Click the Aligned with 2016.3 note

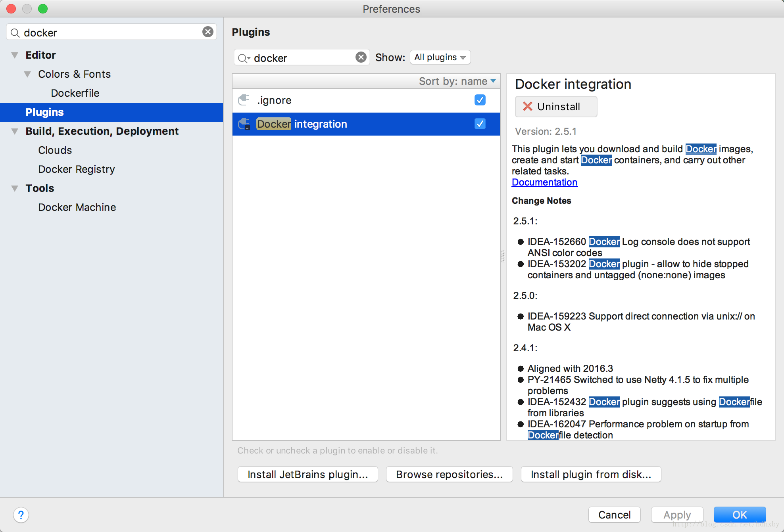(570, 369)
